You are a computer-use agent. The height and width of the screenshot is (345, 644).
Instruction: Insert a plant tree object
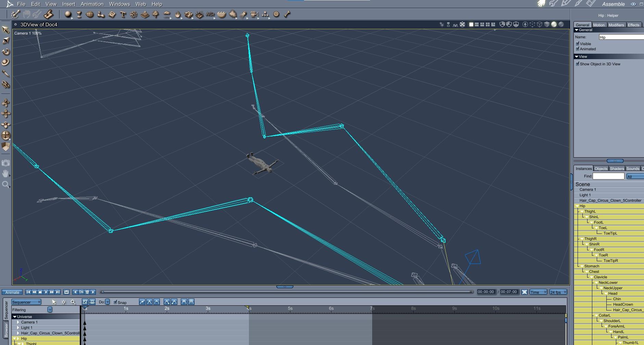(x=156, y=14)
